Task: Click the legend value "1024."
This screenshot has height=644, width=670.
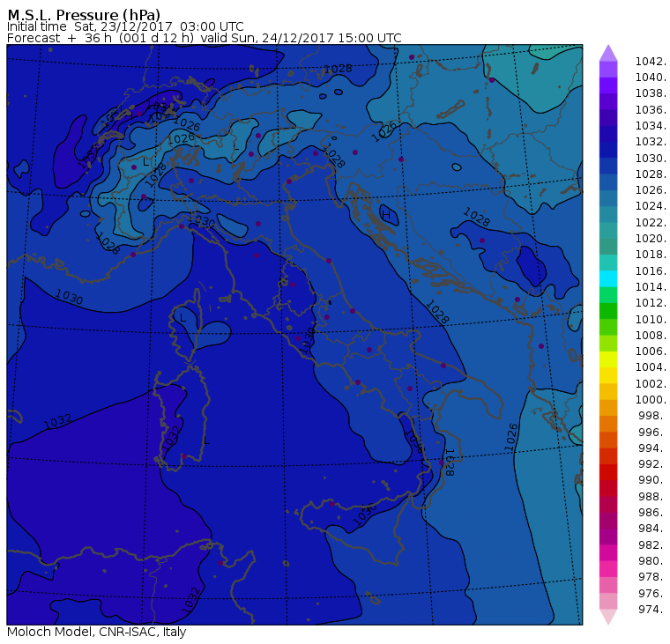Action: (651, 206)
